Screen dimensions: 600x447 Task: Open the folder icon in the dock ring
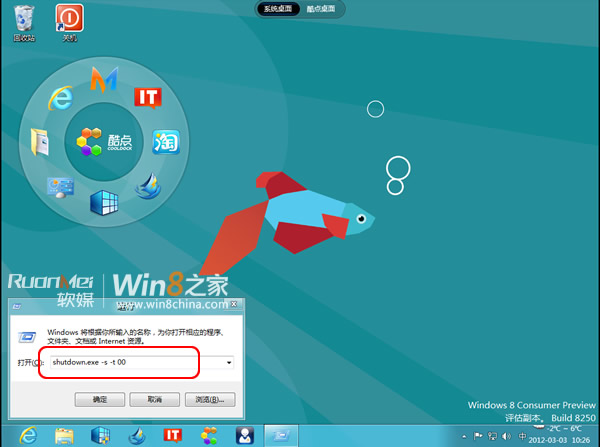[x=41, y=142]
